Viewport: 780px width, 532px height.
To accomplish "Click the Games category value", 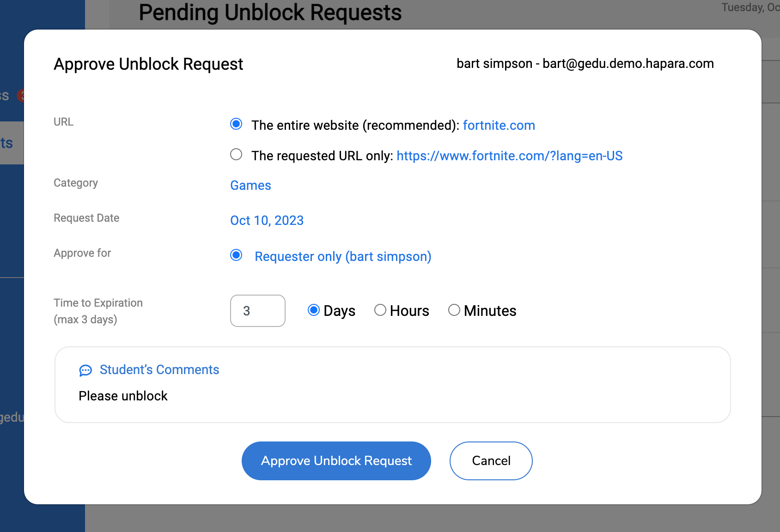I will tap(250, 185).
